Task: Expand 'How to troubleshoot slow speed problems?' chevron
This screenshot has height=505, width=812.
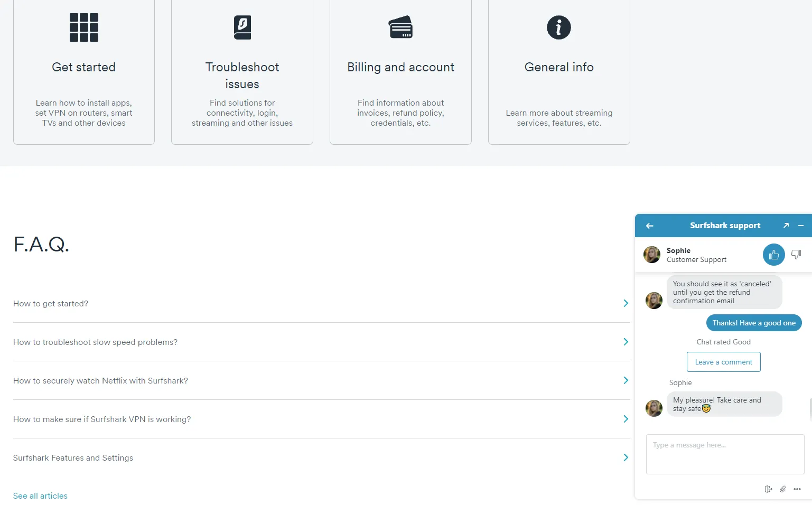Action: coord(626,342)
